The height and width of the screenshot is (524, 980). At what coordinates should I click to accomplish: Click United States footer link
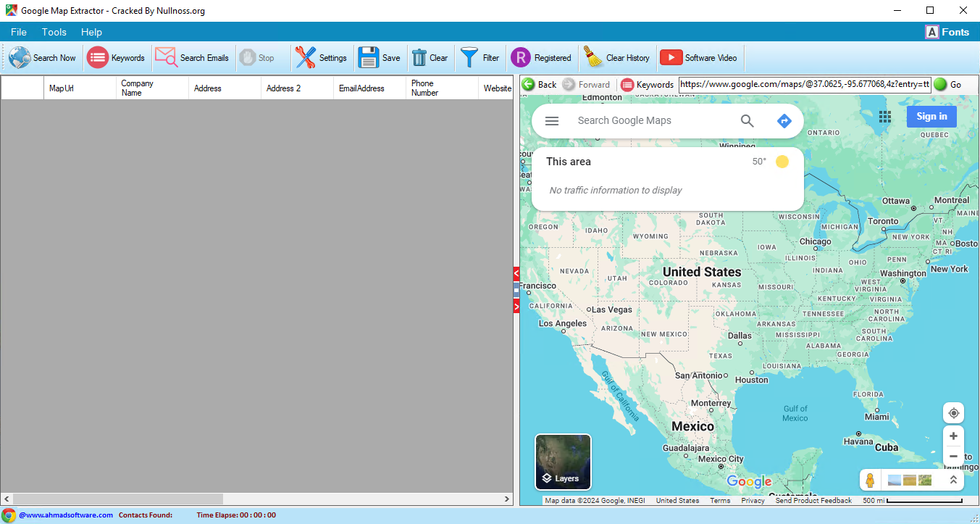(677, 500)
